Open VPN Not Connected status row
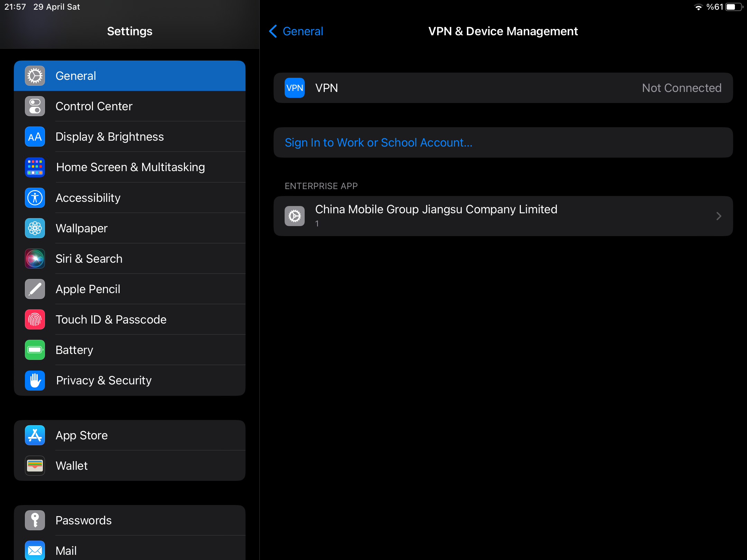The image size is (747, 560). pyautogui.click(x=681, y=88)
